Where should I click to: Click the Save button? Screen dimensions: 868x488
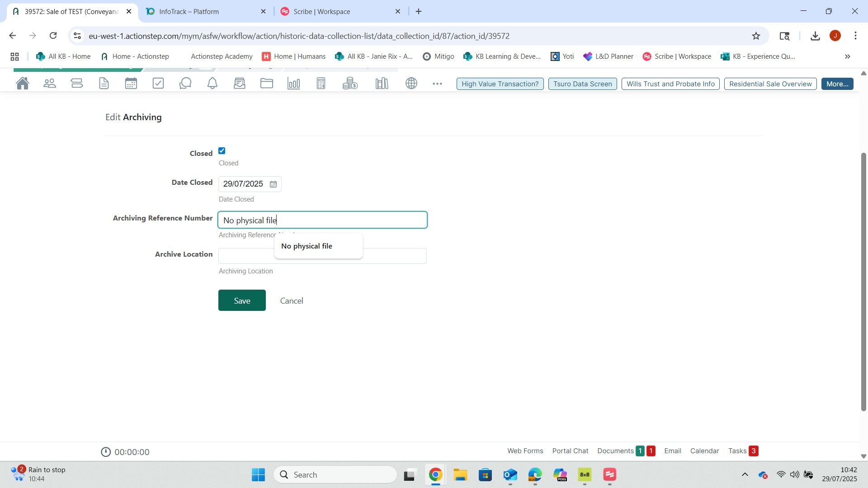(242, 300)
